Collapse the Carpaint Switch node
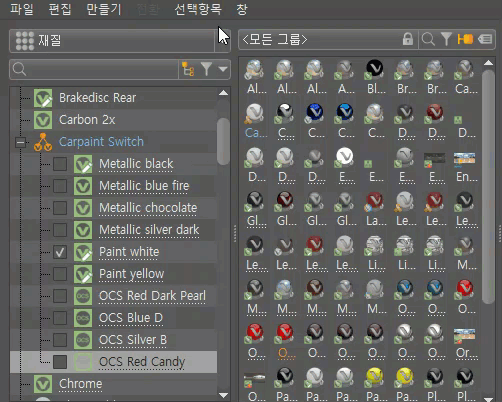Screen dimensions: 502x402 point(20,142)
